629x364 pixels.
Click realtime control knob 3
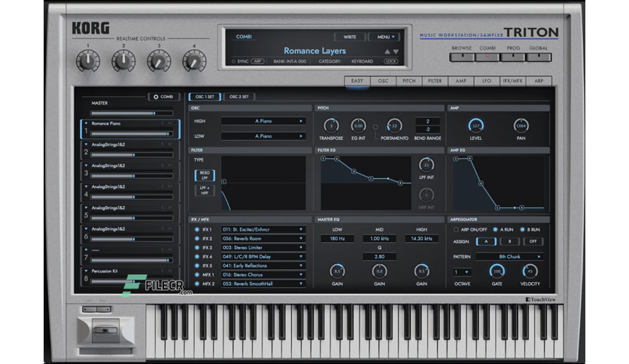tap(159, 61)
